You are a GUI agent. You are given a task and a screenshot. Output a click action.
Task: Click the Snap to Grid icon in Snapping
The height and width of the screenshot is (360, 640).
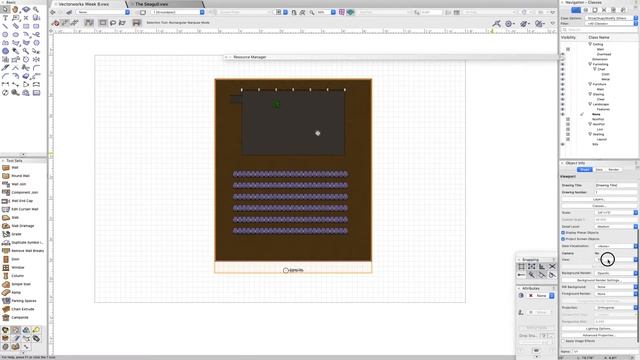click(x=521, y=267)
